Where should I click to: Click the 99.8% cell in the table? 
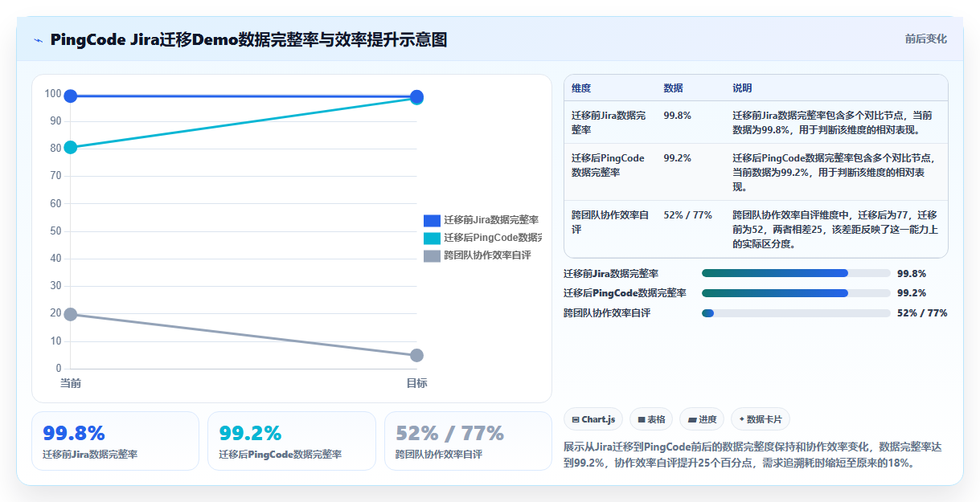tap(677, 116)
